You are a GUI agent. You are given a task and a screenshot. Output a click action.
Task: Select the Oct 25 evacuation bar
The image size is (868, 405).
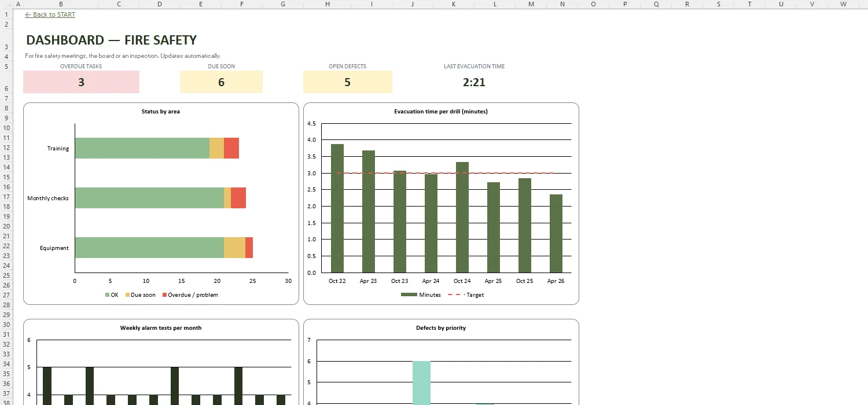click(x=525, y=226)
